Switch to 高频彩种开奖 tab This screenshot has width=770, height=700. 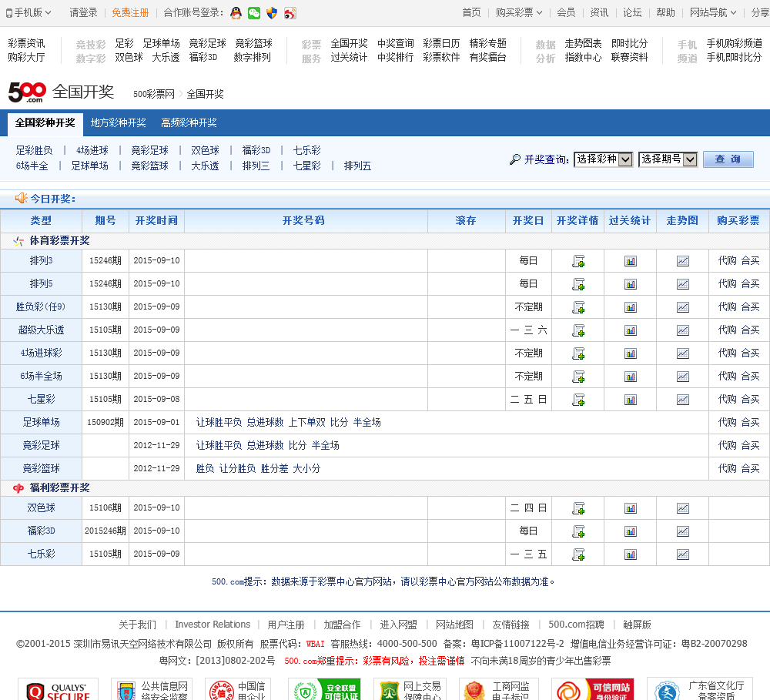tap(189, 122)
